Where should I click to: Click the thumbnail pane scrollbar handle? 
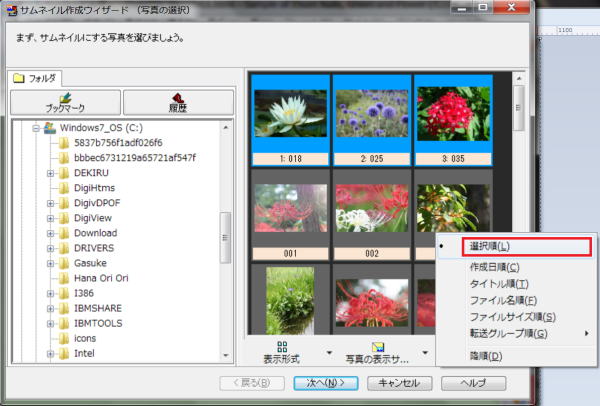(x=518, y=108)
